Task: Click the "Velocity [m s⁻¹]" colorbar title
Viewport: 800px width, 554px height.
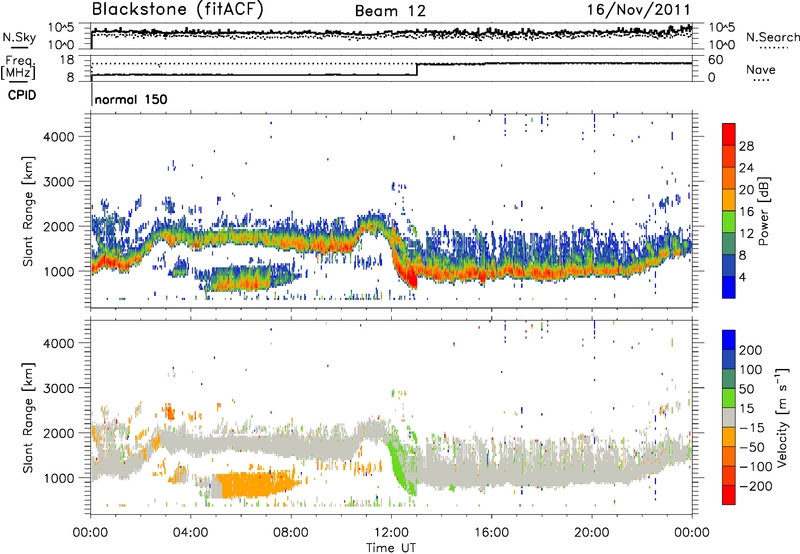Action: [782, 417]
